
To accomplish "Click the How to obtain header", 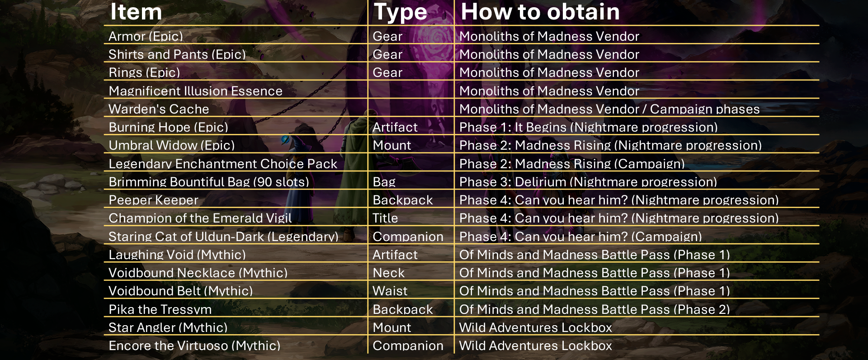I will coord(540,12).
